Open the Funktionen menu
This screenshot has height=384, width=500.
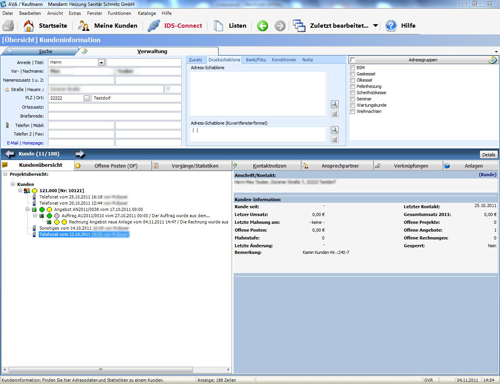119,13
